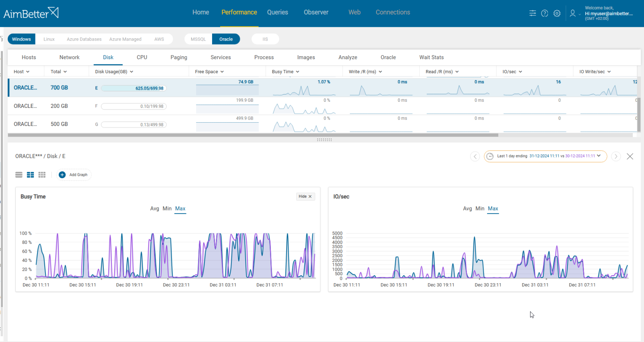The width and height of the screenshot is (644, 342).
Task: Switch to the Process tab
Action: pyautogui.click(x=264, y=58)
